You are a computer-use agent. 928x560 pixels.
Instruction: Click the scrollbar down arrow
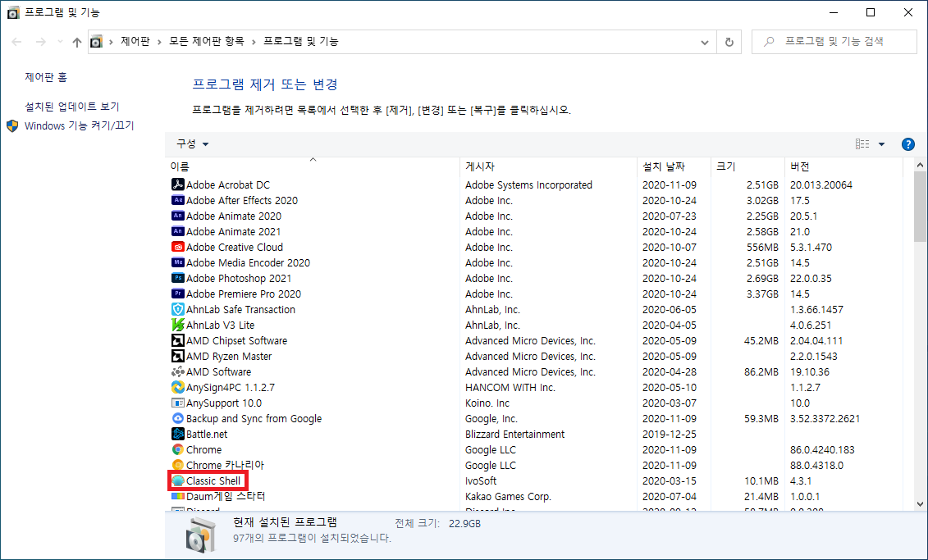coord(920,503)
